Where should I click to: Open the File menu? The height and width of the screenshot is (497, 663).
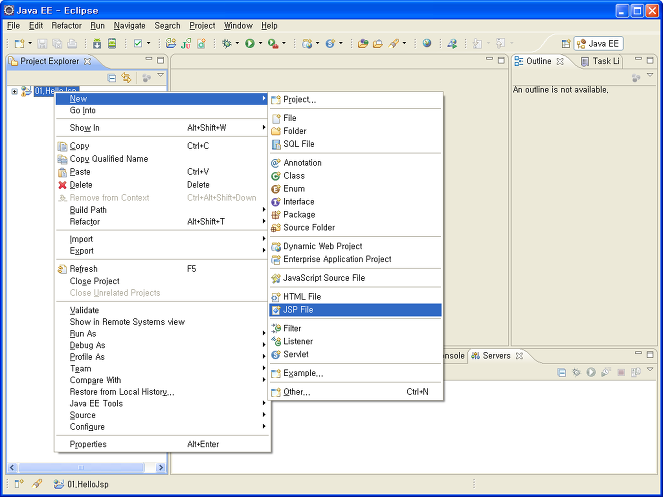[14, 26]
